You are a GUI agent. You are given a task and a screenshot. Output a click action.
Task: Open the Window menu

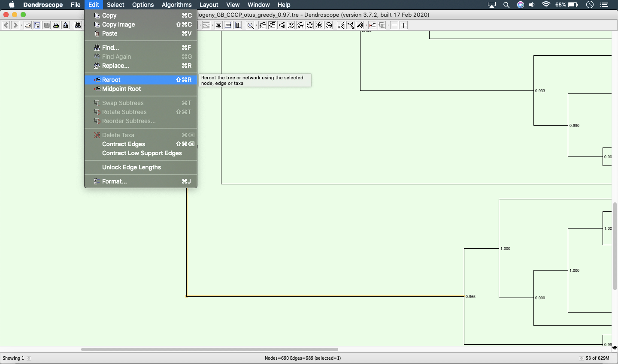(x=259, y=5)
